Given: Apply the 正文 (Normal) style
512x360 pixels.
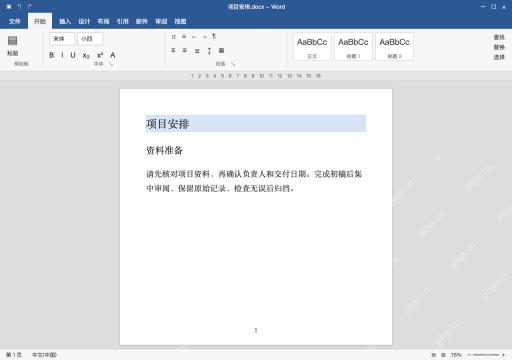Looking at the screenshot, I should coord(312,46).
